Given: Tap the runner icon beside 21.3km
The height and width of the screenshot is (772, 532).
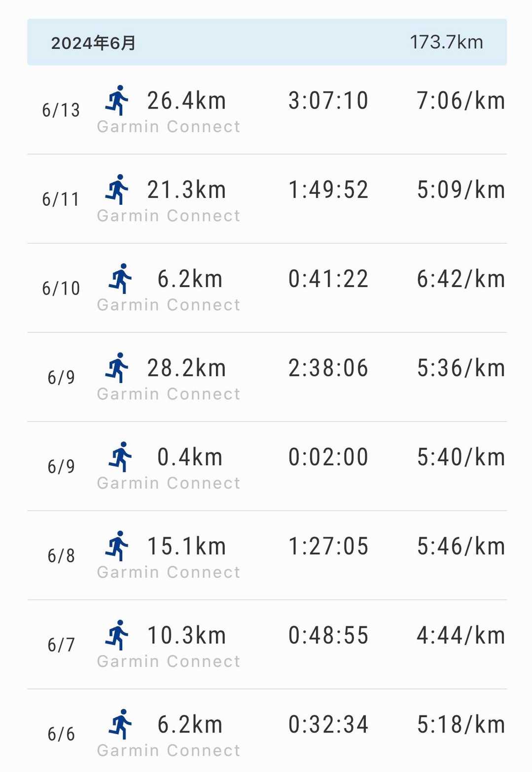Looking at the screenshot, I should click(117, 189).
